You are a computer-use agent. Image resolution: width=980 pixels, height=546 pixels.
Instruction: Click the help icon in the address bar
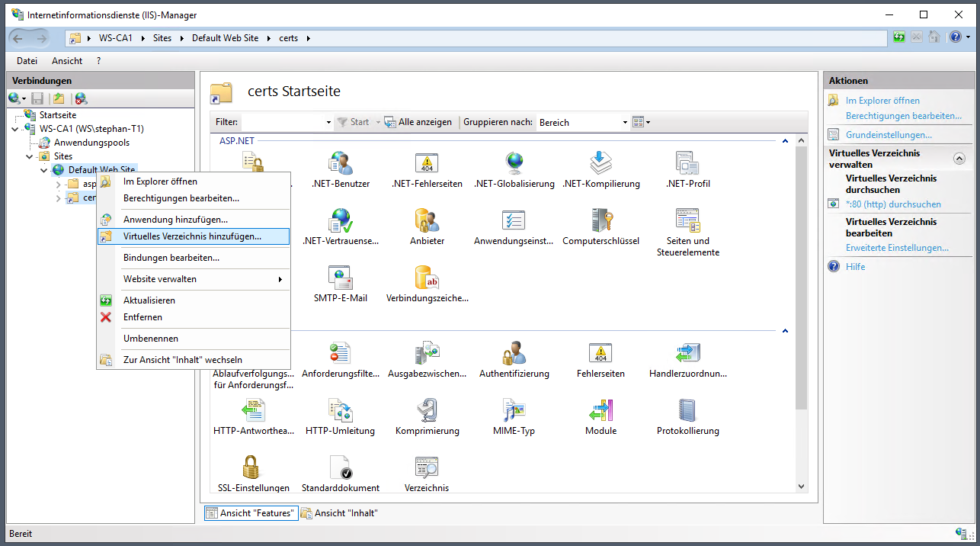coord(956,37)
